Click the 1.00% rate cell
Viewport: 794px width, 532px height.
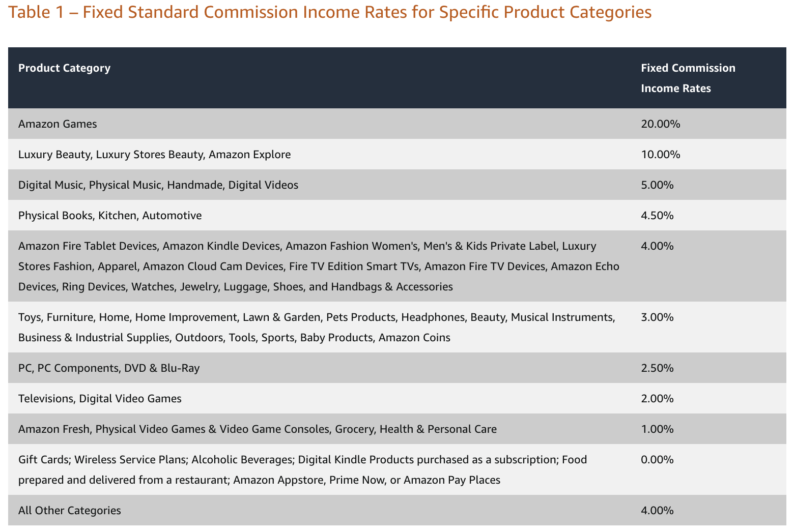[x=657, y=429]
